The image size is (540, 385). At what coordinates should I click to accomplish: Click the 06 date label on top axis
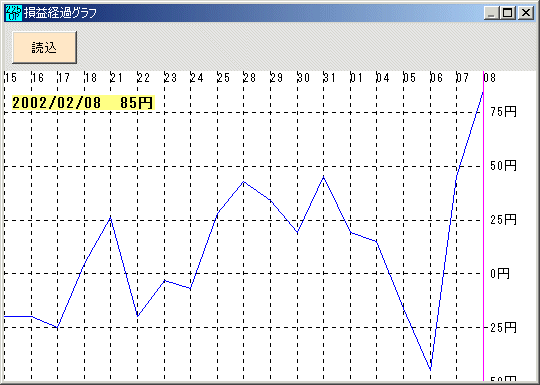point(436,78)
